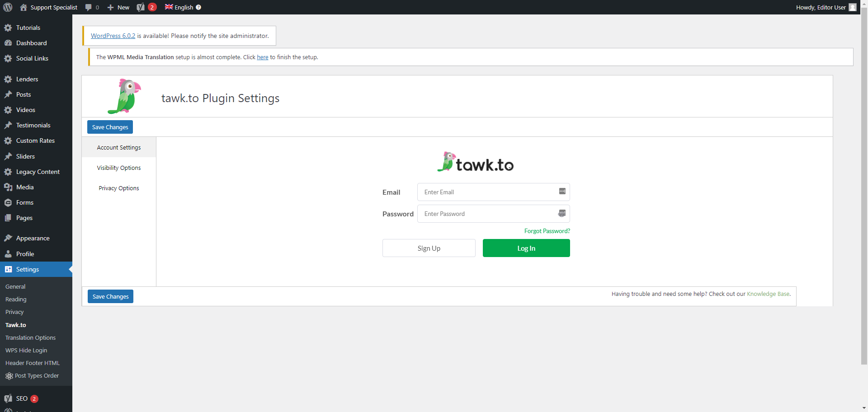Image resolution: width=868 pixels, height=412 pixels.
Task: Open Translation Options submenu item
Action: point(30,337)
